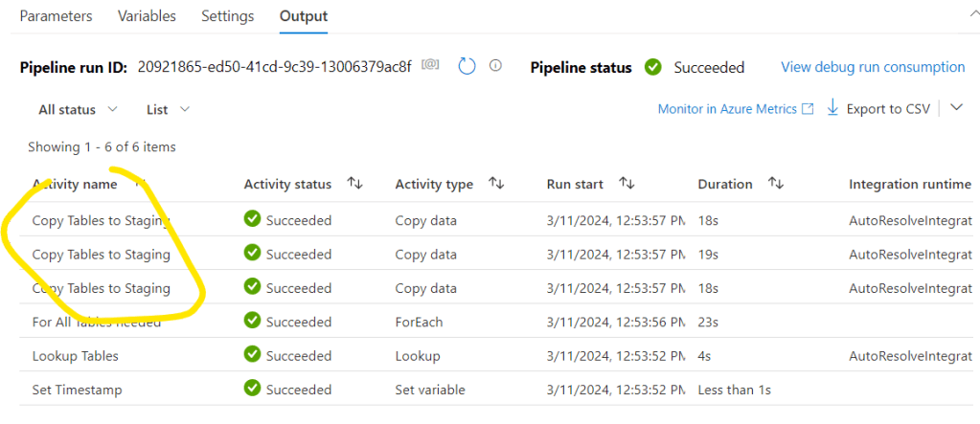Open the Settings tab

pos(228,16)
